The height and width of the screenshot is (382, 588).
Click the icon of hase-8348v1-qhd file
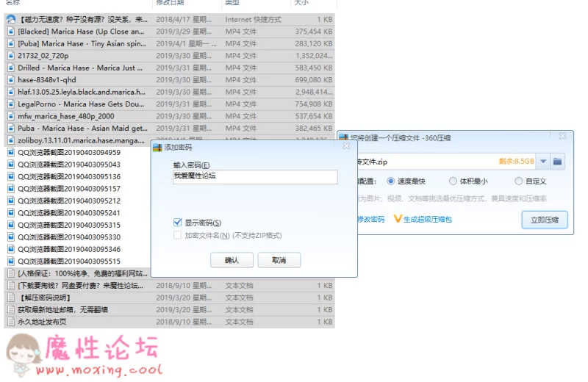pyautogui.click(x=11, y=80)
